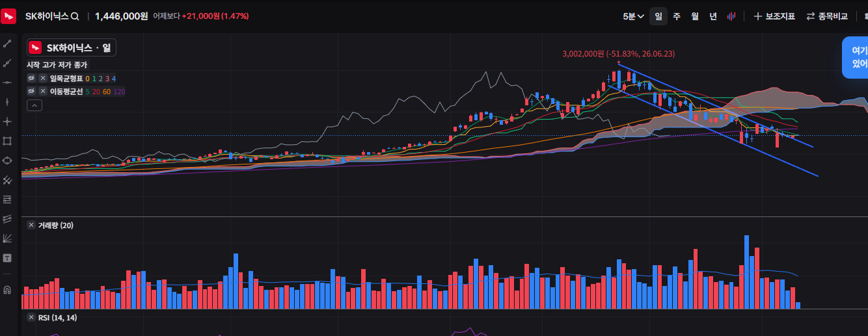Open stock search next to SK하이닉스
This screenshot has height=336, width=868.
pyautogui.click(x=75, y=16)
